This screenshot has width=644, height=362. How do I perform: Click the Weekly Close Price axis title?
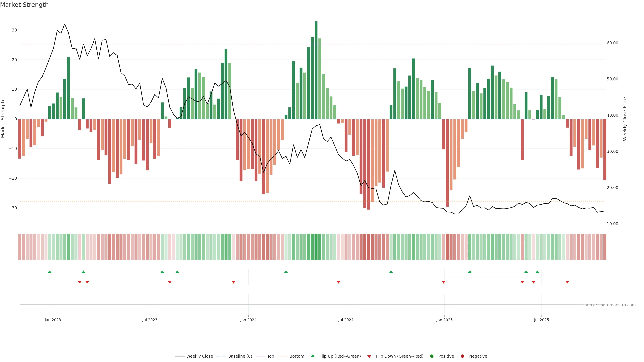coord(625,119)
